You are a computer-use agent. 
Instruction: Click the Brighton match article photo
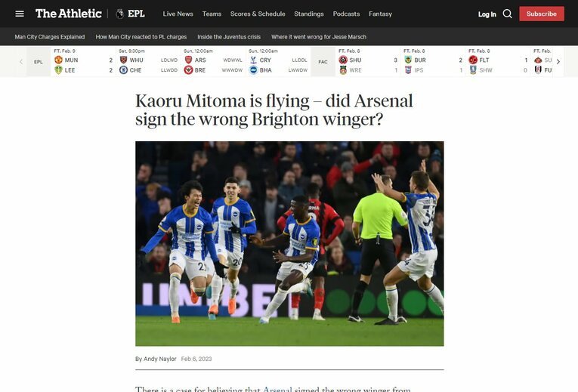pos(289,243)
